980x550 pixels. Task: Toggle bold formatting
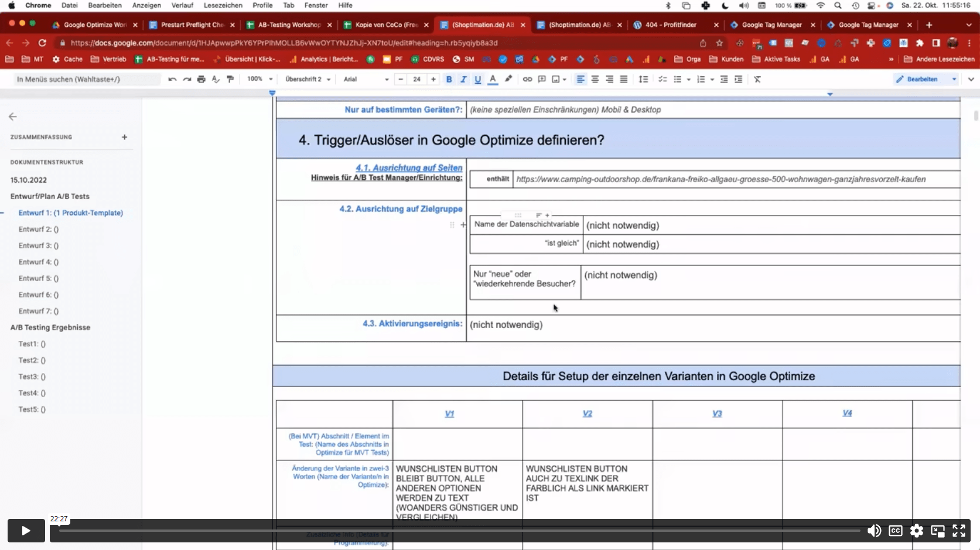[449, 79]
